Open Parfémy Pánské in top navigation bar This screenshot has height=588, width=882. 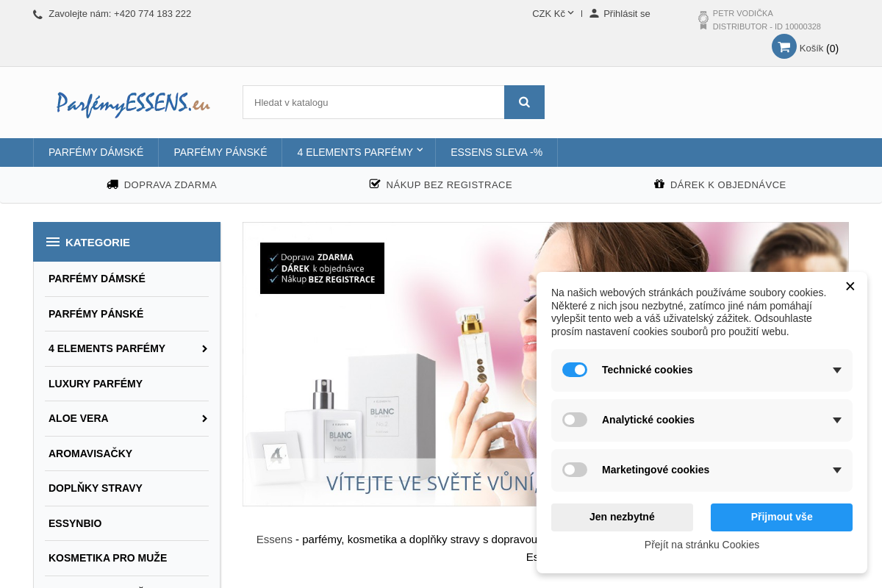pyautogui.click(x=220, y=152)
